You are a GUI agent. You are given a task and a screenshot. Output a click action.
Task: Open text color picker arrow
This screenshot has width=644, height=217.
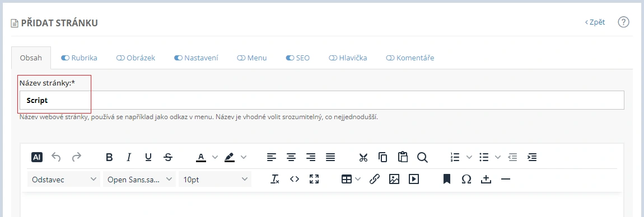click(x=215, y=157)
